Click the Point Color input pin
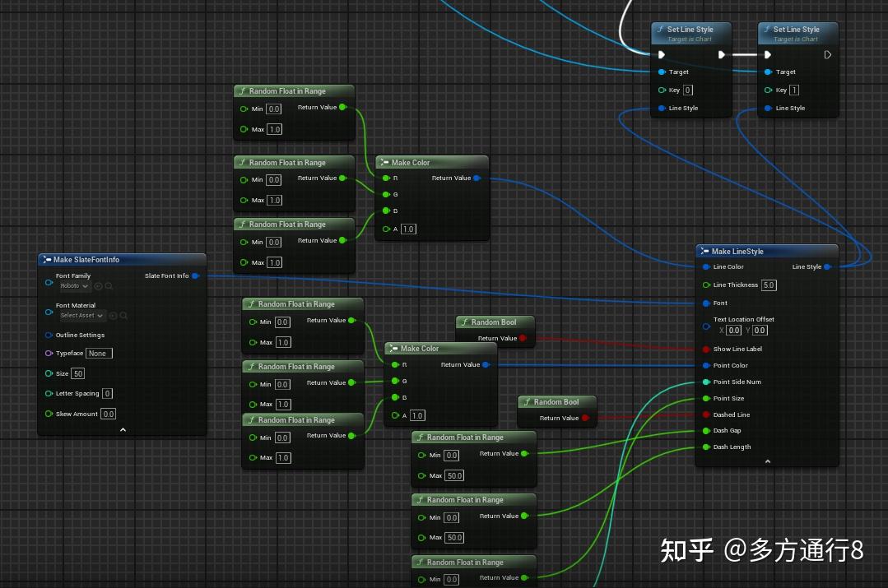This screenshot has width=888, height=588. pos(706,366)
